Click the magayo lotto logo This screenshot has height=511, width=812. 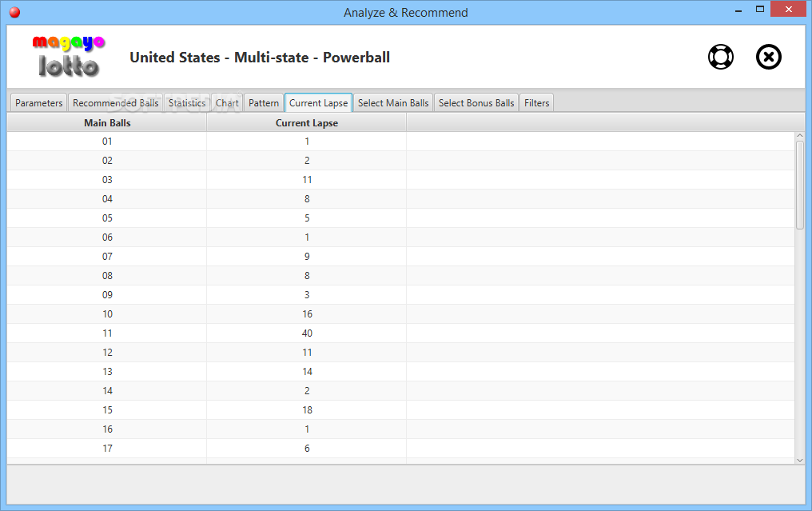(69, 57)
